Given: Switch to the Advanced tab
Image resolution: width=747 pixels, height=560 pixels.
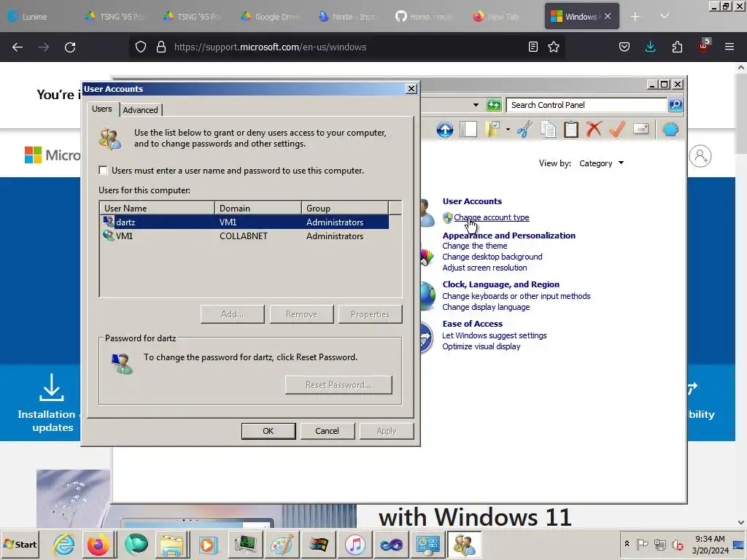Looking at the screenshot, I should click(141, 110).
